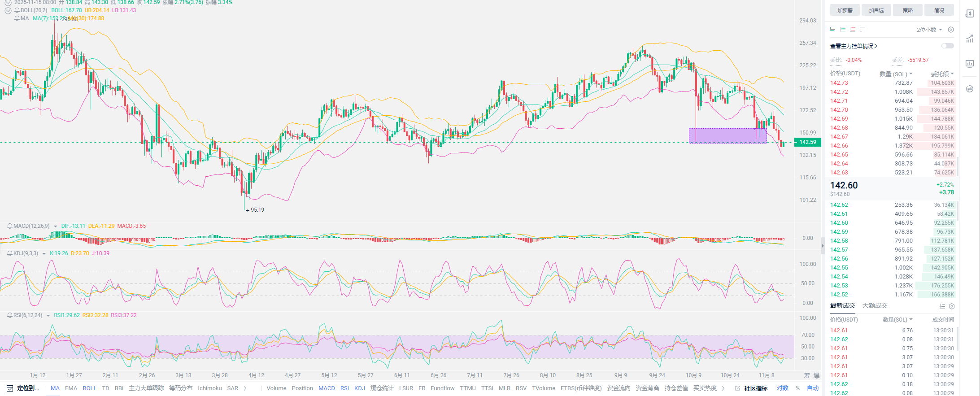Screen dimensions: 980x396
Task: Click the swap arrows icon in sidebar
Action: click(x=970, y=89)
